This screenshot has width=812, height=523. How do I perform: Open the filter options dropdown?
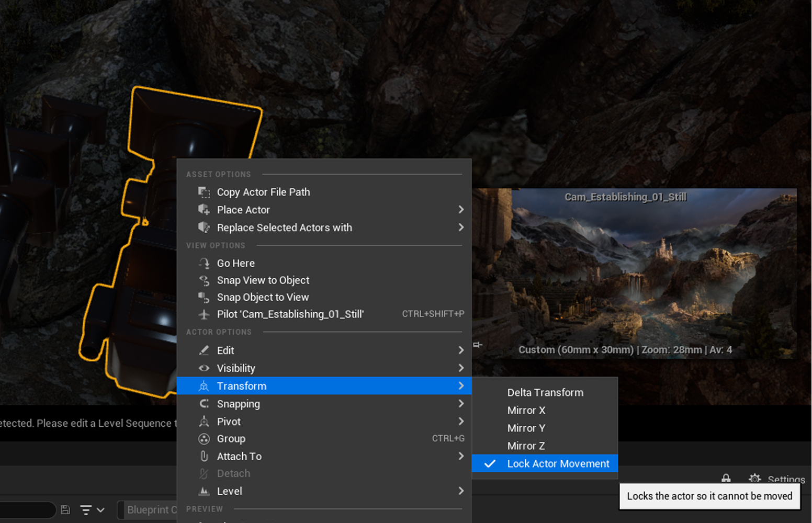tap(92, 509)
